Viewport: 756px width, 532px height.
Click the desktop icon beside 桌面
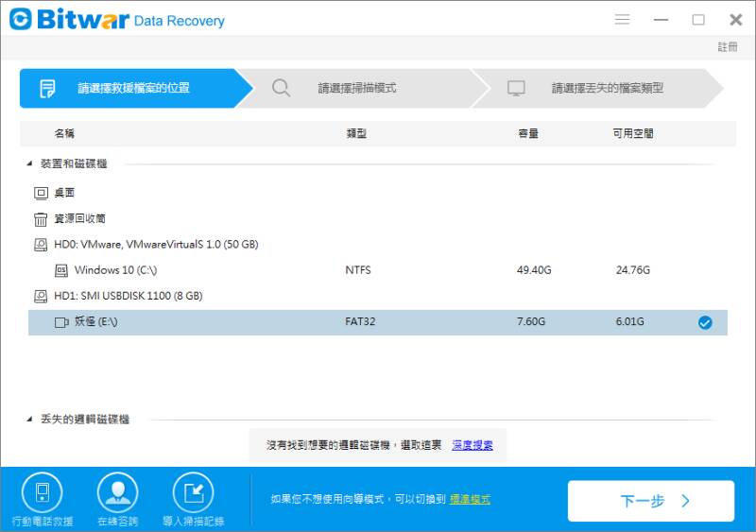pos(41,194)
